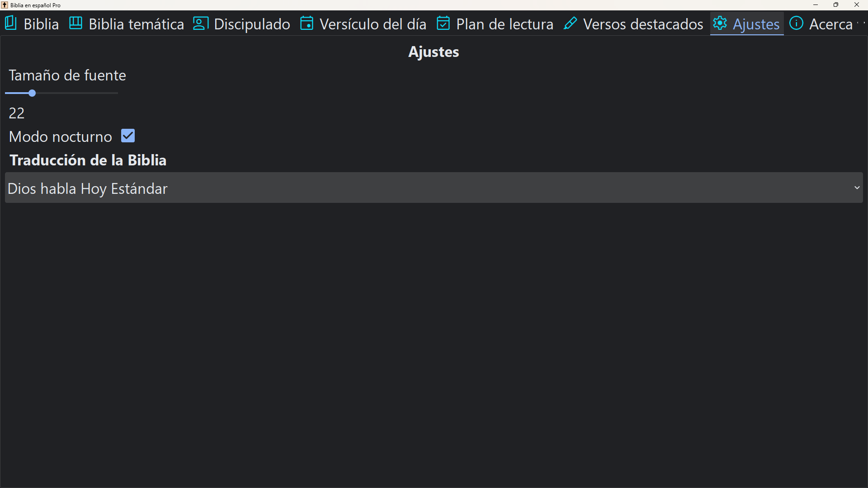
Task: Click the Maximize window button
Action: [x=836, y=5]
